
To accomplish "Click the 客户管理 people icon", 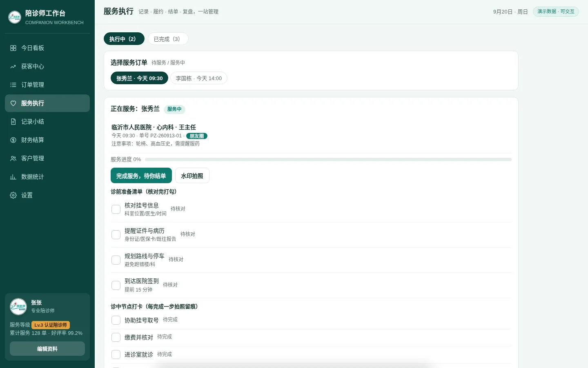I will [x=13, y=158].
